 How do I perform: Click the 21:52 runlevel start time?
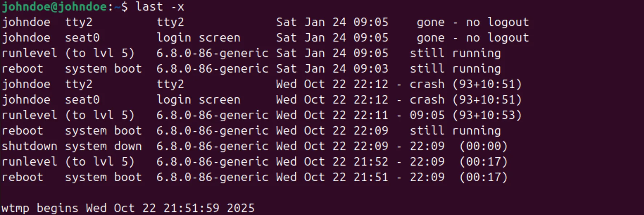coord(371,162)
